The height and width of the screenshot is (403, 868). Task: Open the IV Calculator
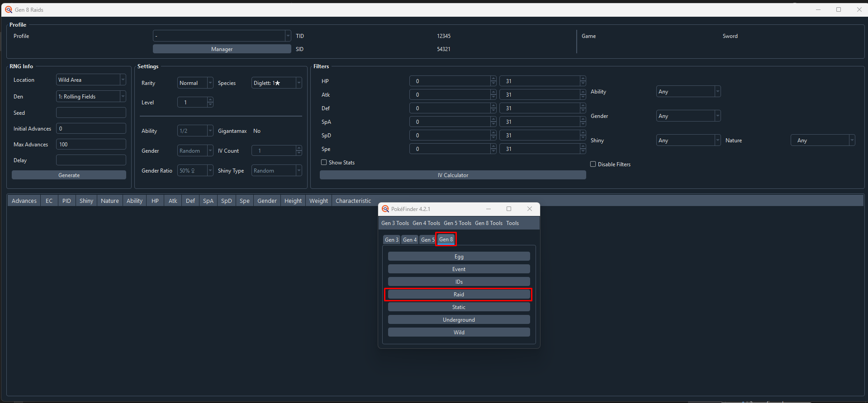(453, 175)
